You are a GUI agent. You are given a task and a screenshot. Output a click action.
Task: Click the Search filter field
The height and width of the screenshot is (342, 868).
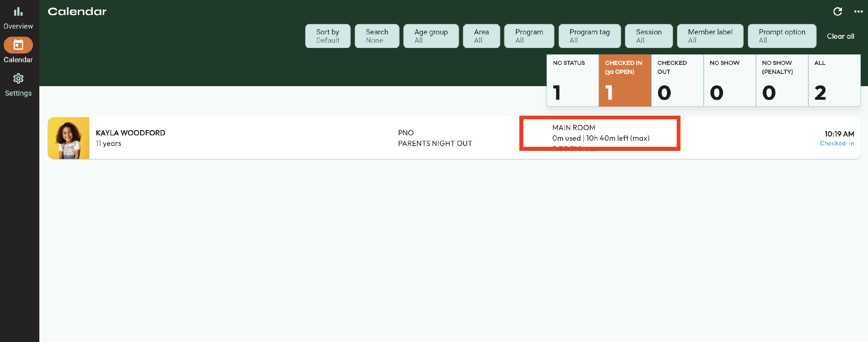point(377,36)
